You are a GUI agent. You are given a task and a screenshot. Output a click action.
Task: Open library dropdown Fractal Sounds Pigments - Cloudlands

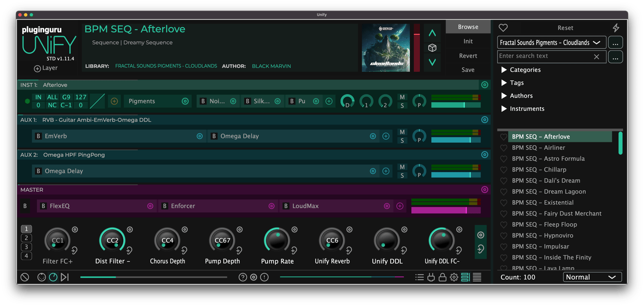[x=552, y=43]
